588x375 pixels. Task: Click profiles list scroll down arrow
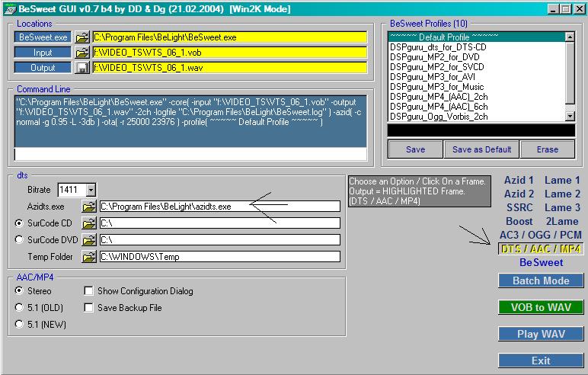pyautogui.click(x=570, y=117)
